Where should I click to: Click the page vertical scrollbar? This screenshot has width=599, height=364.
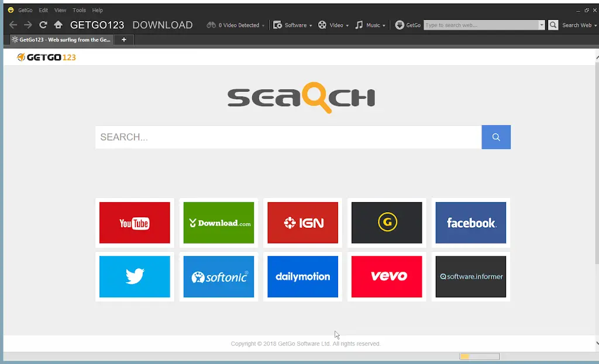(597, 162)
